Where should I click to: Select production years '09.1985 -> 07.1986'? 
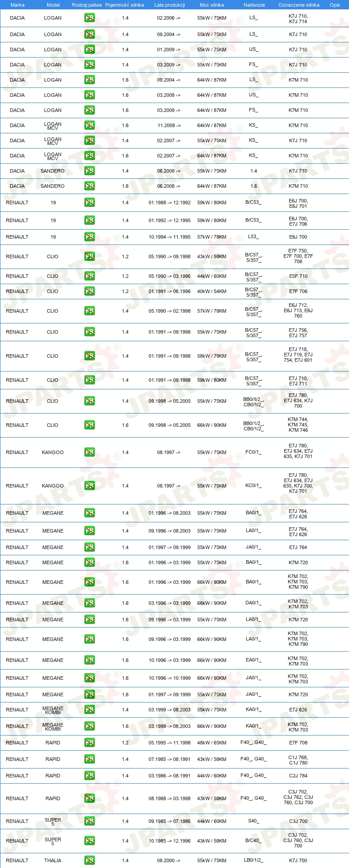[170, 821]
